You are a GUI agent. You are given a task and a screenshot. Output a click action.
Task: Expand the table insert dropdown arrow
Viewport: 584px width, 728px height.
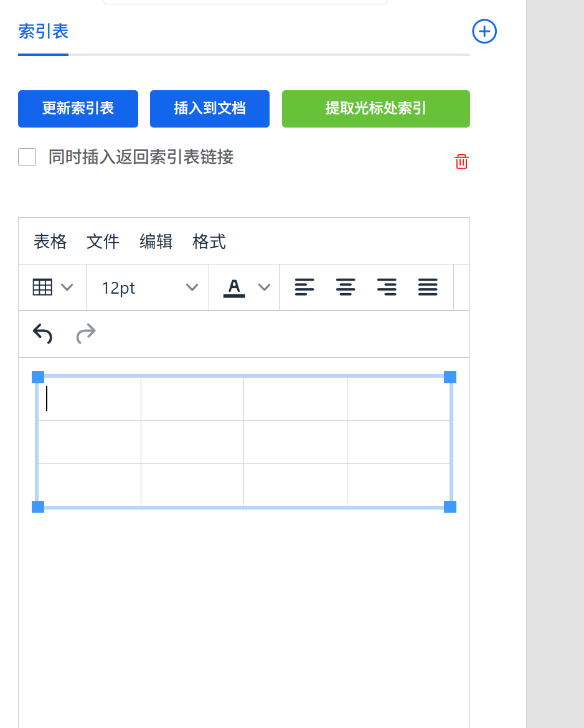click(67, 287)
